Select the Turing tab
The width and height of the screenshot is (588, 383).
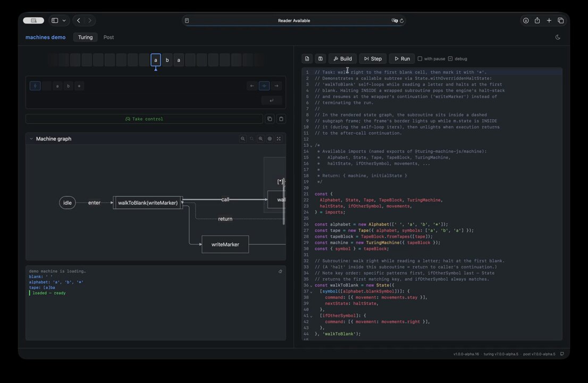85,37
